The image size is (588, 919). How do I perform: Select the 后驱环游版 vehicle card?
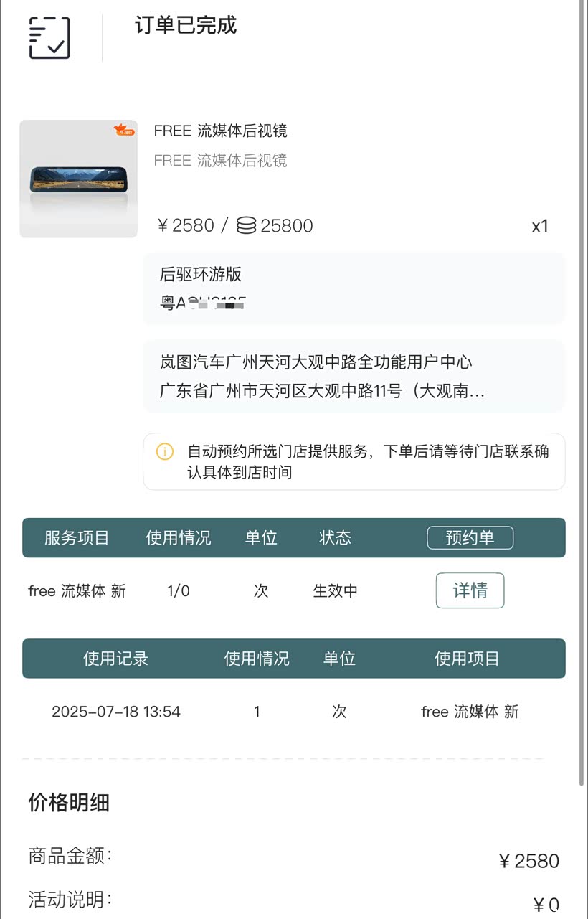click(x=354, y=288)
